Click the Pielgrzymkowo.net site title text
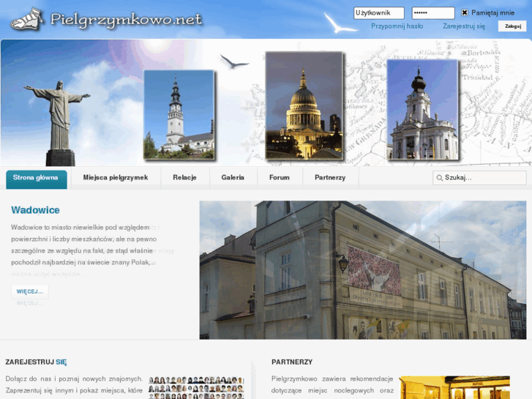The width and height of the screenshot is (532, 399). 126,20
